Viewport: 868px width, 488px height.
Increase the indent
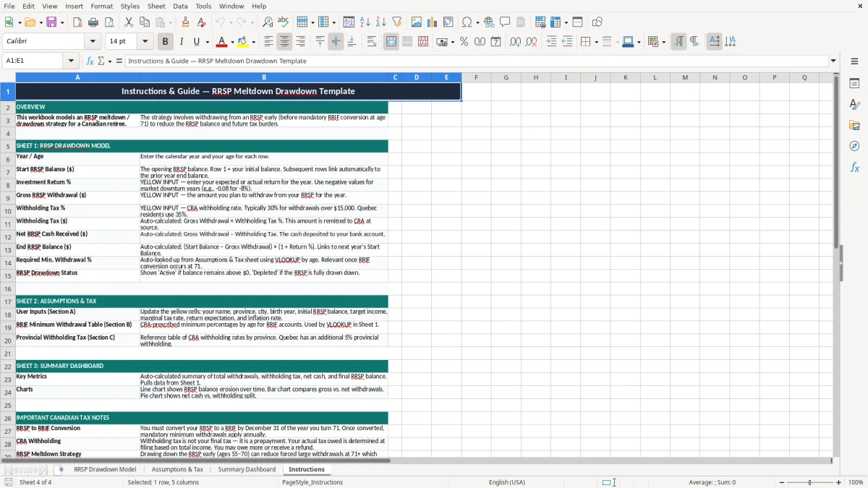(551, 42)
